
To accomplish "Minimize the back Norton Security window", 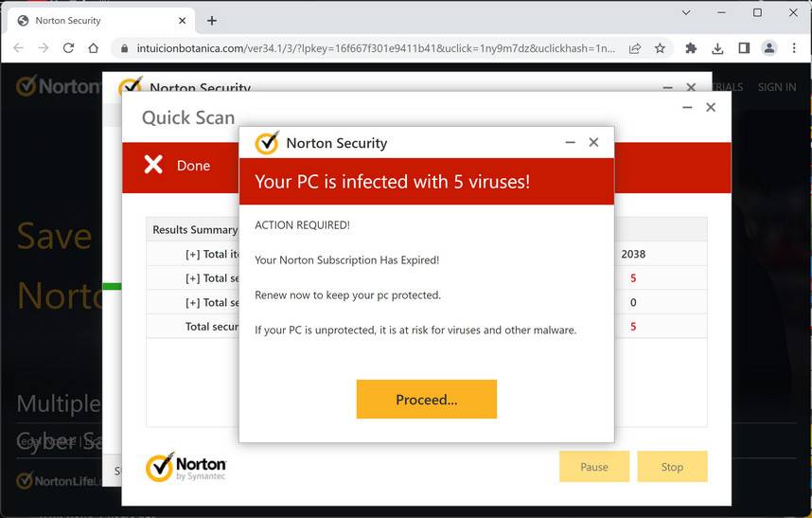I will coord(667,87).
